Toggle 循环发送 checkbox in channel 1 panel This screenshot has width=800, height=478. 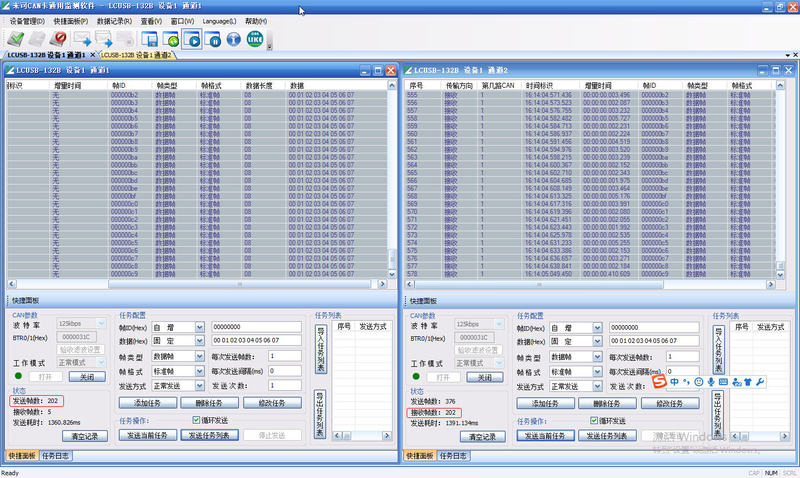(x=196, y=421)
